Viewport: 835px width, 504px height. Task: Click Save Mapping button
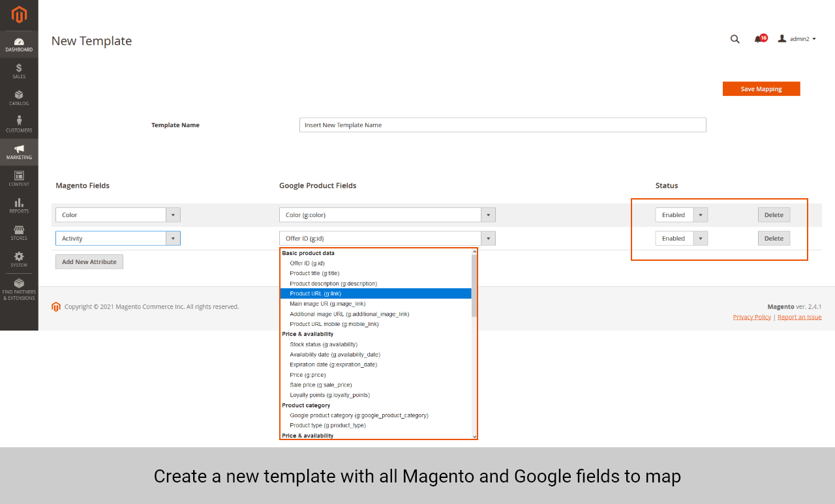[x=761, y=89]
